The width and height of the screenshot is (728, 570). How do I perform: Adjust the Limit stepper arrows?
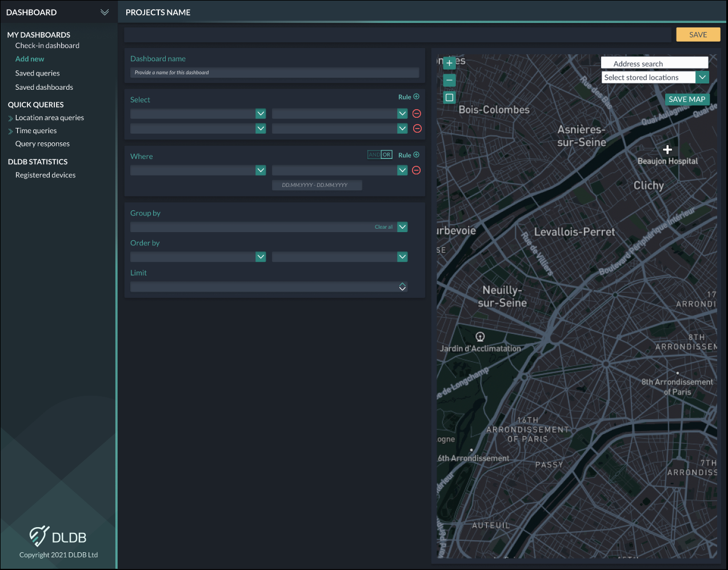(x=402, y=286)
